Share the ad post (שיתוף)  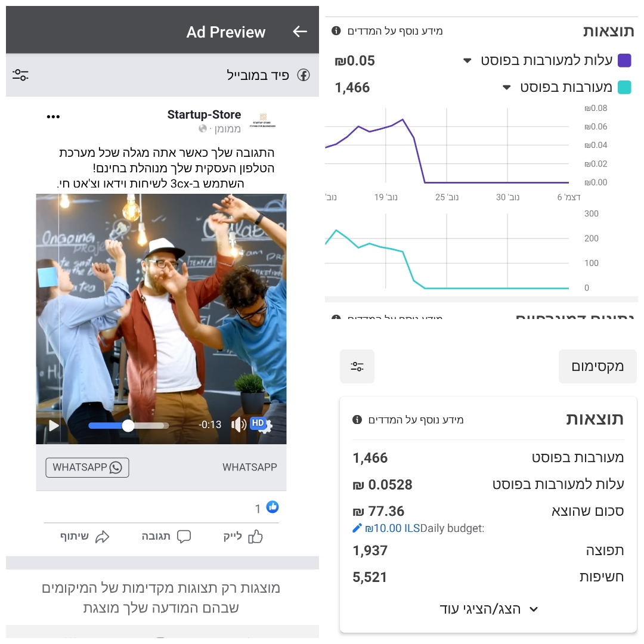point(85,537)
